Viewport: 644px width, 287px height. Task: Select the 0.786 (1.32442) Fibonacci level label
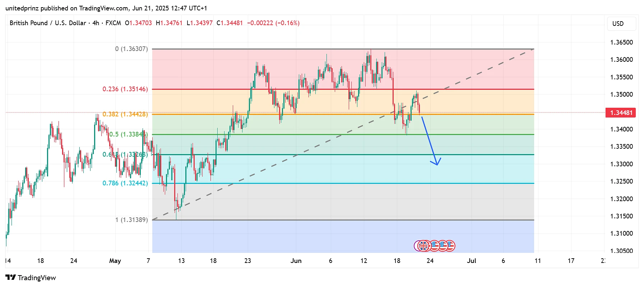click(125, 183)
